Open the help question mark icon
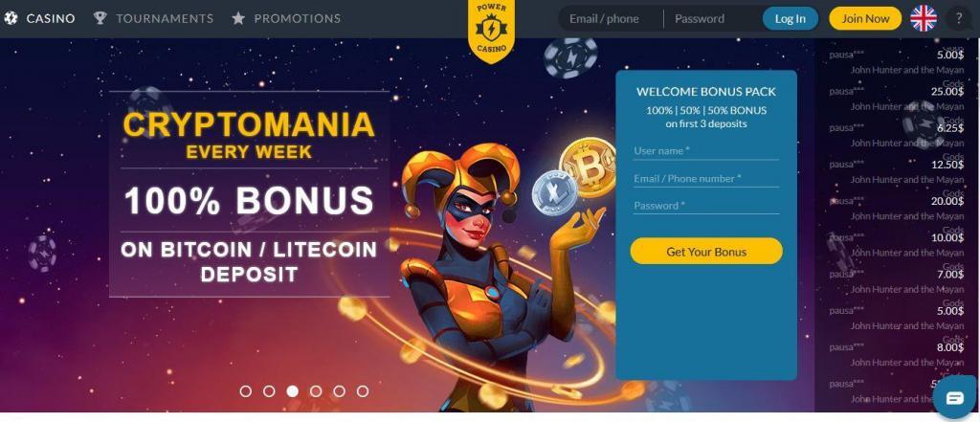Viewport: 980px width, 422px height. 958,19
